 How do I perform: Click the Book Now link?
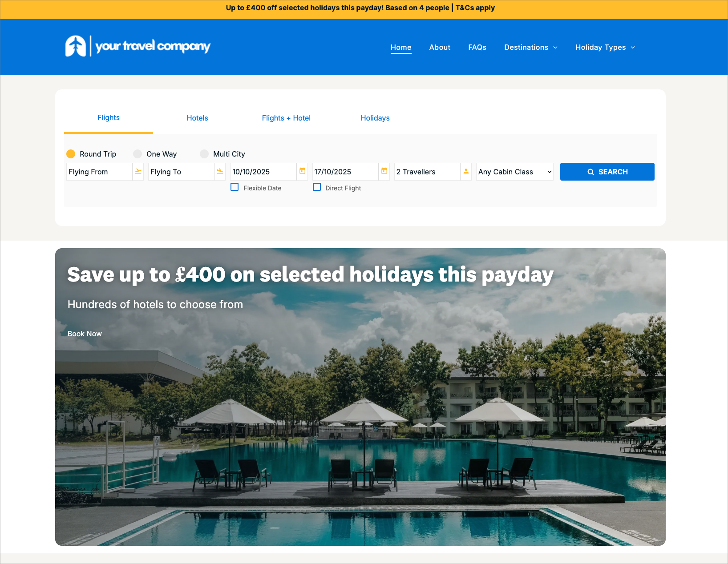(x=85, y=334)
